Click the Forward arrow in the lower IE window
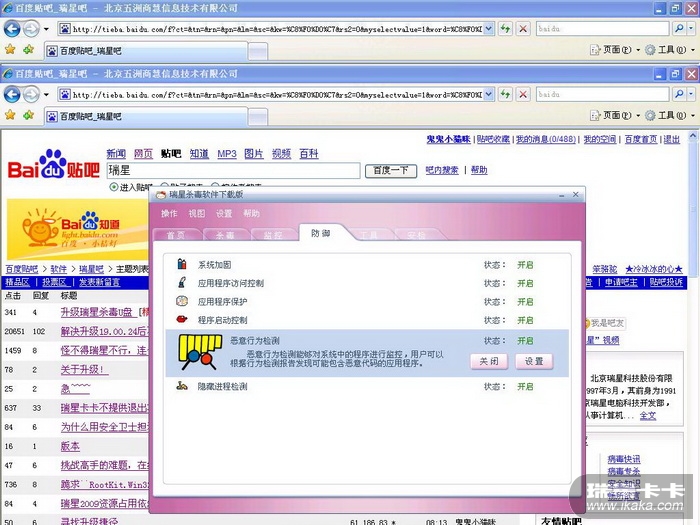Screen dimensions: 700x525 [31, 95]
